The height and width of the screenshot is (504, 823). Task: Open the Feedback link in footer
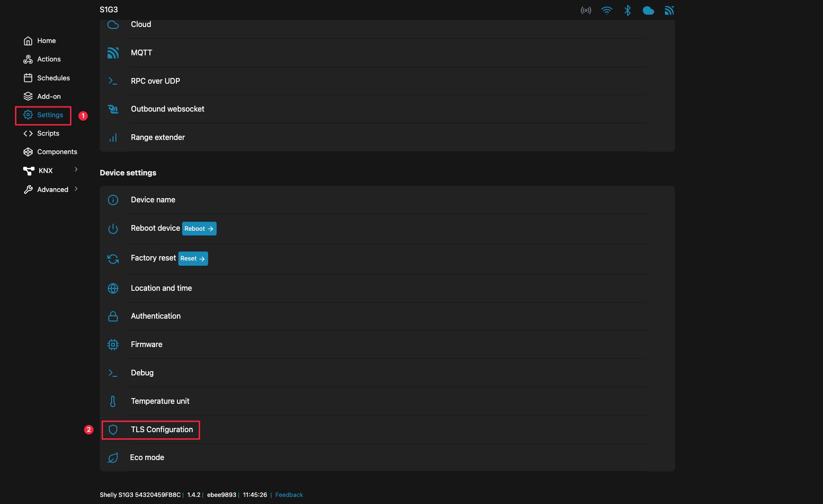pos(289,495)
